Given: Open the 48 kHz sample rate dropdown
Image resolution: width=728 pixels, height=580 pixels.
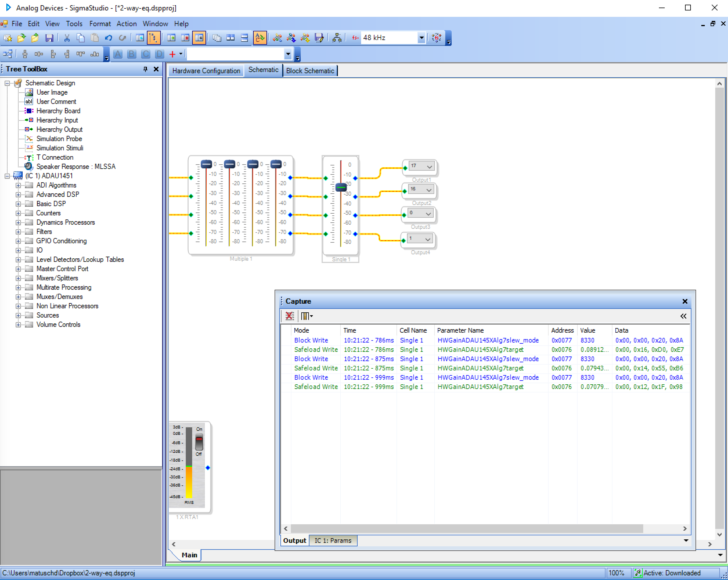Looking at the screenshot, I should [x=421, y=38].
